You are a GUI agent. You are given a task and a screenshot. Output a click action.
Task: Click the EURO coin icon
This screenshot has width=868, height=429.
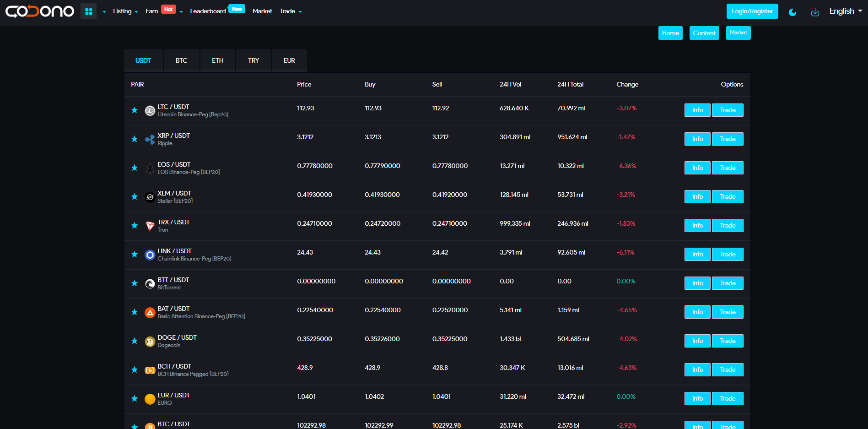point(150,399)
